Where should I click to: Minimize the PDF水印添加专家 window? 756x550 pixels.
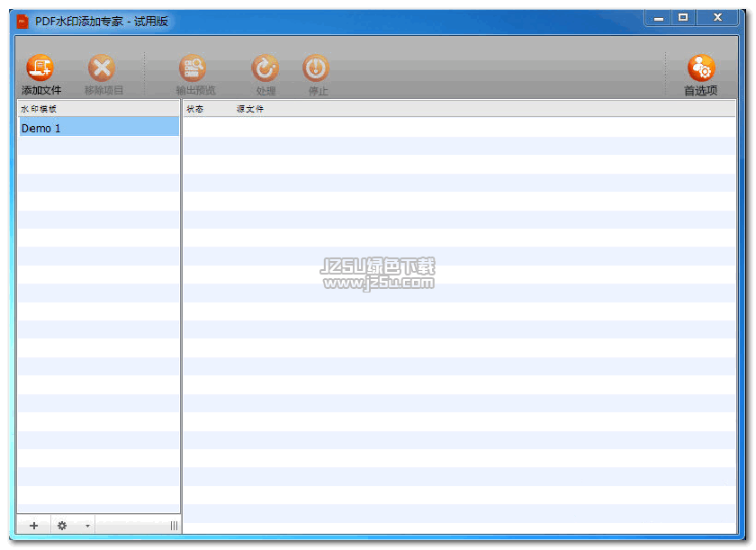659,18
